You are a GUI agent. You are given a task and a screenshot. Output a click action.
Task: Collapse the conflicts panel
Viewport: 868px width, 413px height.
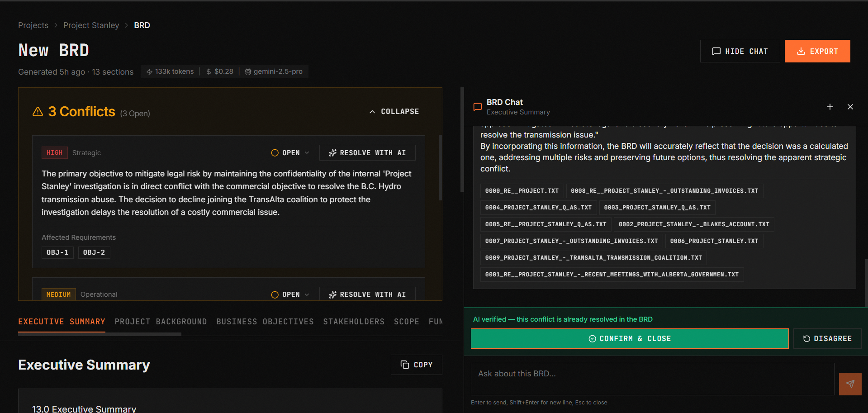[394, 111]
